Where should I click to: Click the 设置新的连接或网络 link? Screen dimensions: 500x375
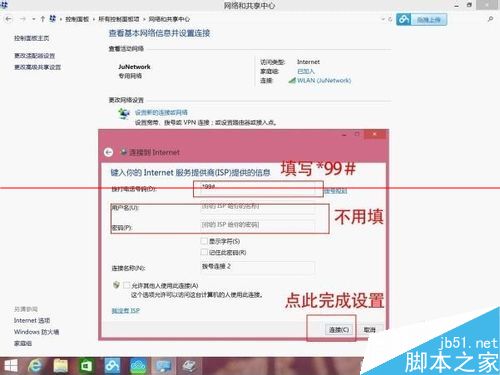pyautogui.click(x=161, y=112)
